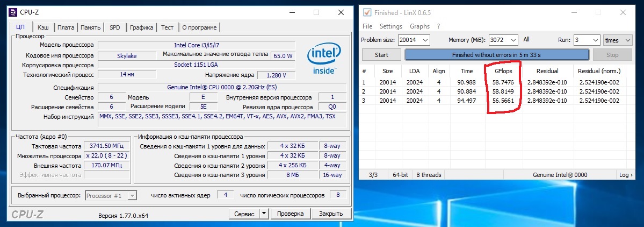Click the GFlops column header
This screenshot has width=644, height=227.
[x=503, y=71]
